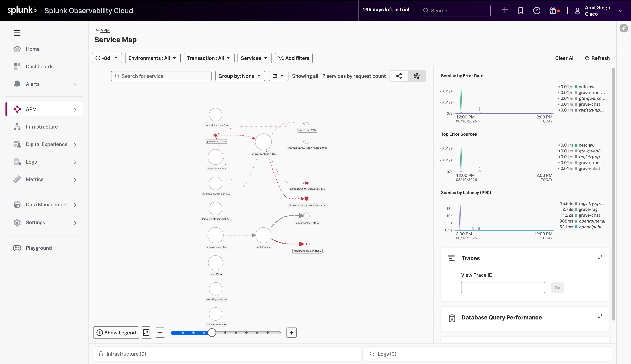Open the Logs (0) bottom tab
The width and height of the screenshot is (631, 364).
click(488, 354)
